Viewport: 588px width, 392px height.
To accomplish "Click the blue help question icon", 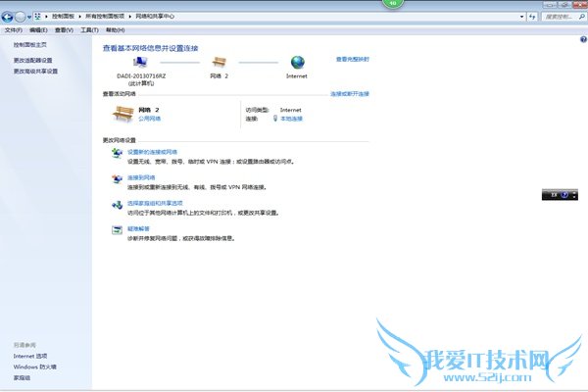I will [x=583, y=39].
